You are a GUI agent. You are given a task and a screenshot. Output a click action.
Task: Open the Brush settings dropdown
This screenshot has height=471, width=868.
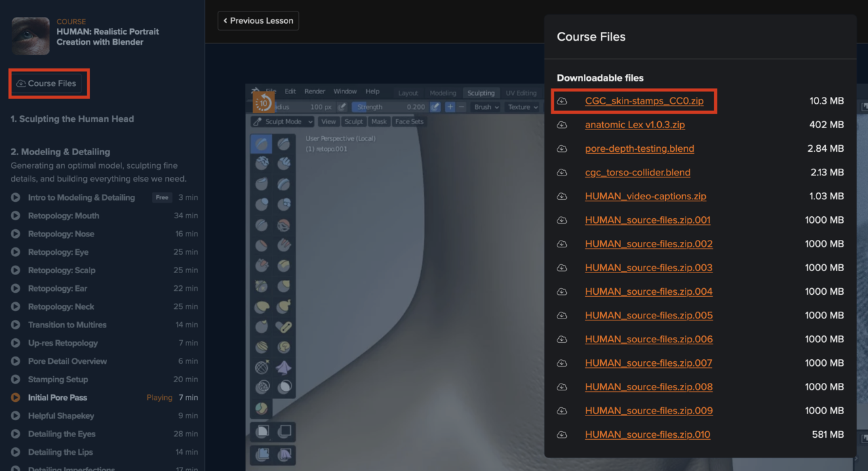(x=487, y=107)
